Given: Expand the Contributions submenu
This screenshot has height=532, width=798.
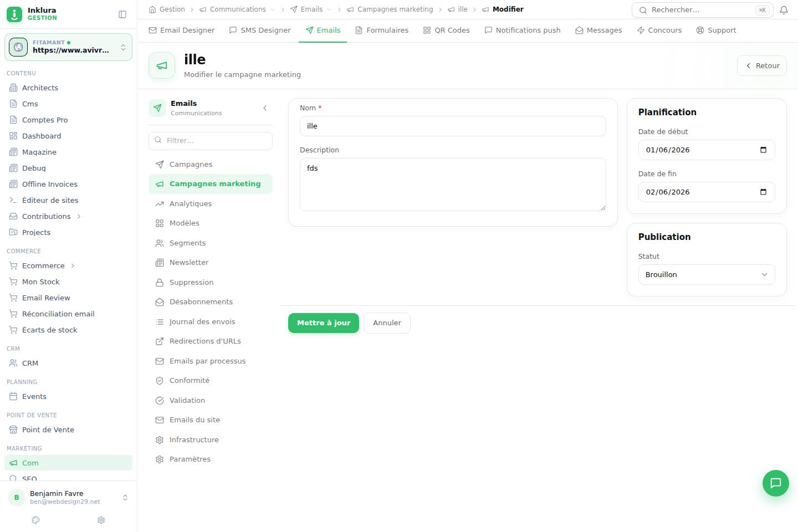Looking at the screenshot, I should click(x=79, y=216).
